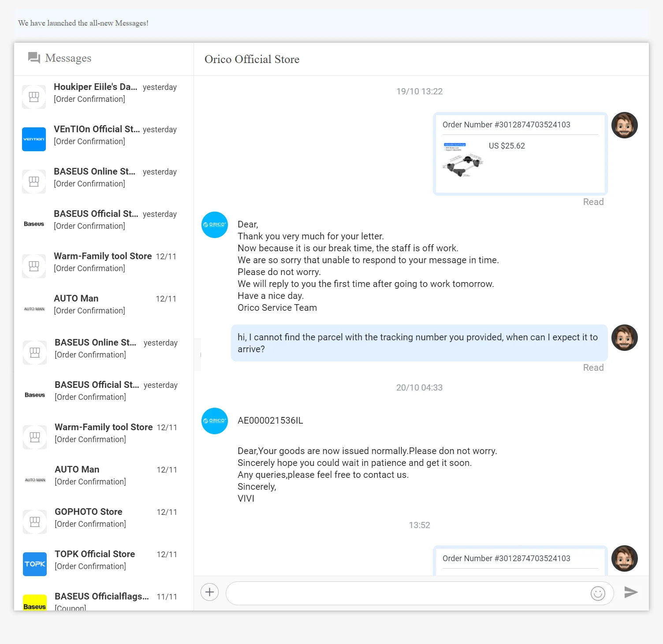663x644 pixels.
Task: Send the message with the arrow icon
Action: (631, 592)
